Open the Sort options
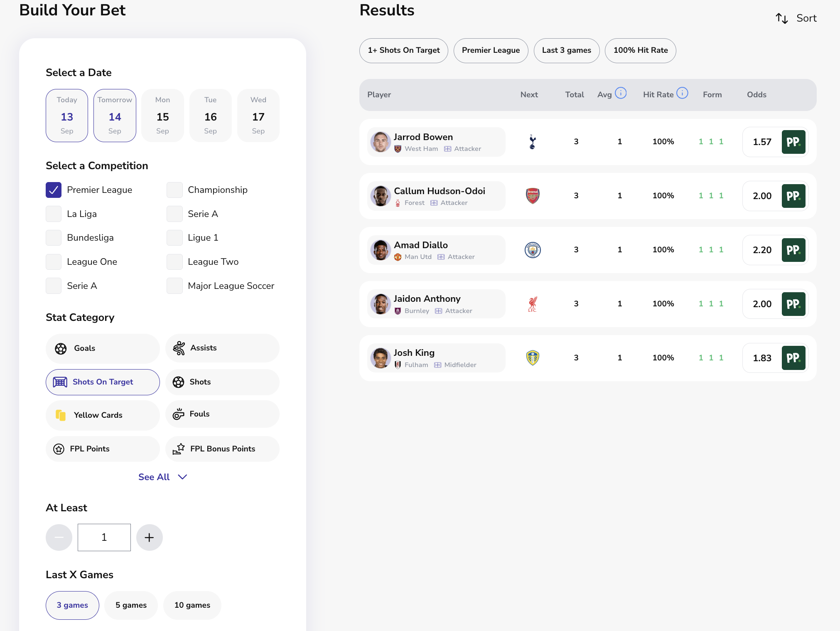The width and height of the screenshot is (840, 631). tap(806, 18)
